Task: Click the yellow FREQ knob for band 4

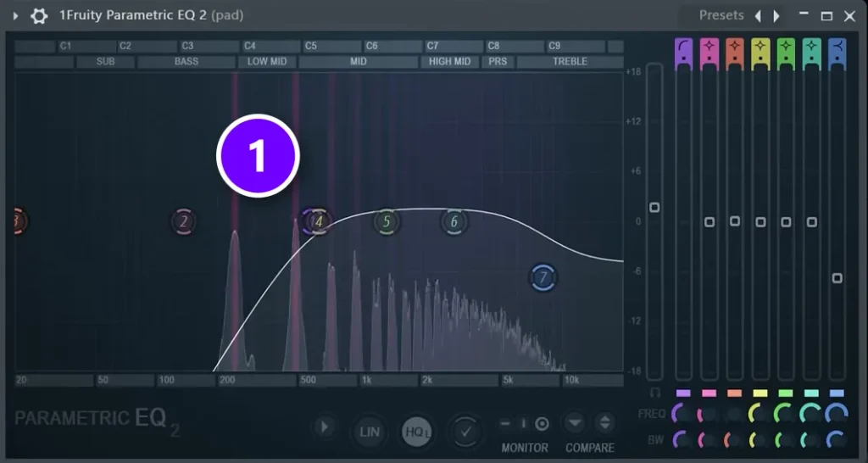Action: 759,414
